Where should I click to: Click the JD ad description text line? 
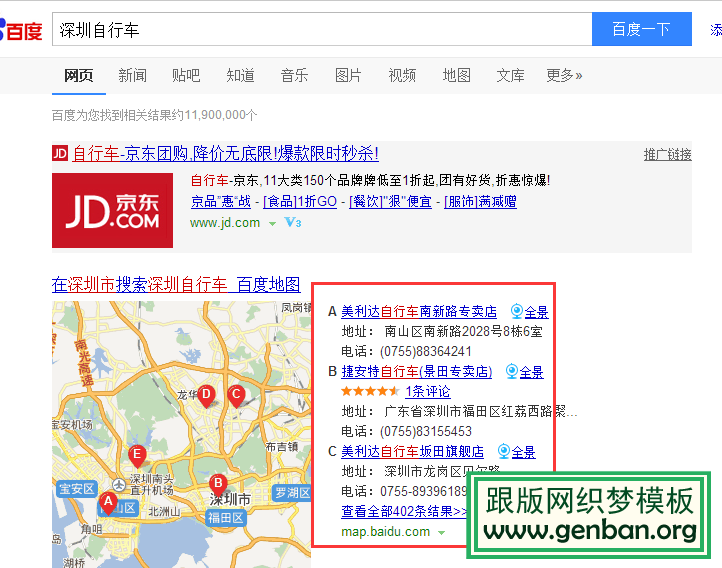[x=371, y=180]
